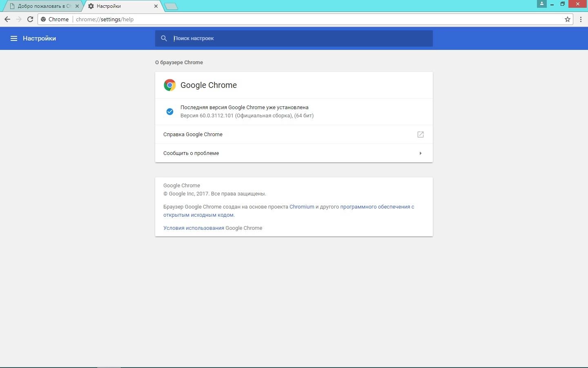Click the О браузере Chrome heading
The height and width of the screenshot is (368, 588).
pos(179,63)
